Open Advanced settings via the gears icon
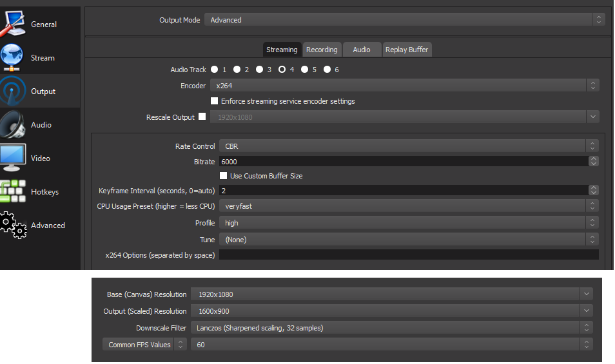 click(14, 225)
